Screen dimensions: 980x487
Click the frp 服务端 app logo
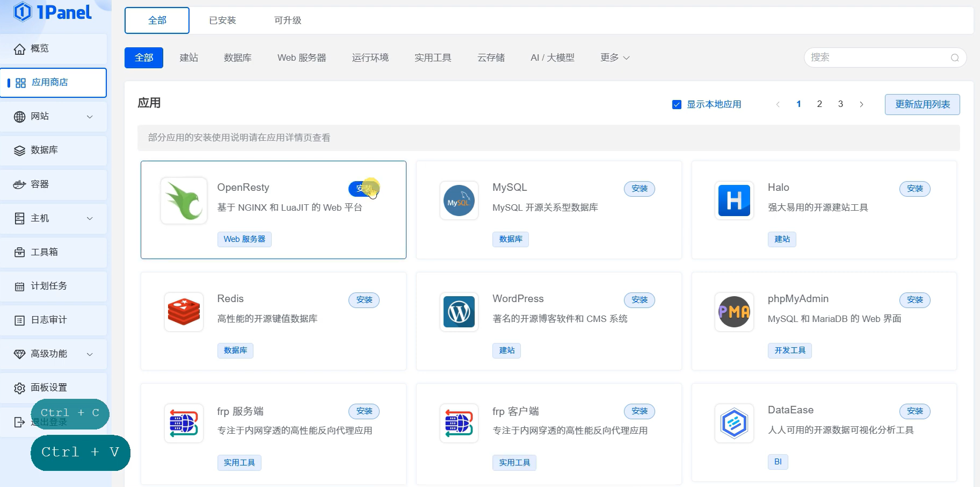click(184, 423)
